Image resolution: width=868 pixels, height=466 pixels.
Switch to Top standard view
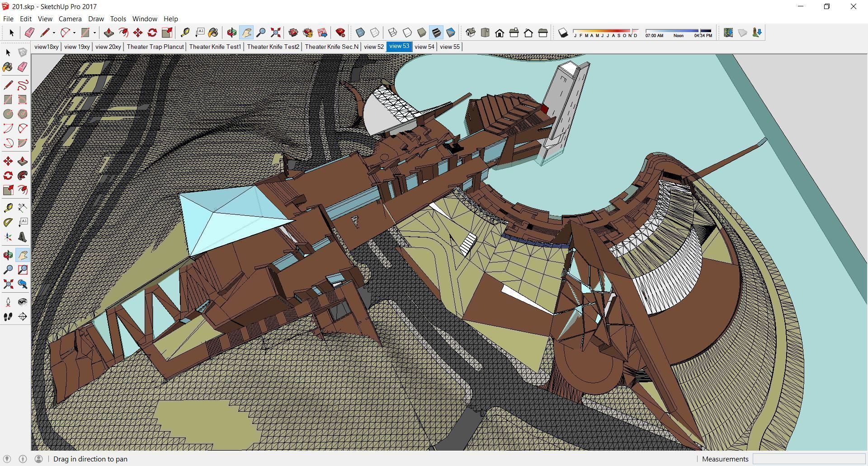(x=485, y=33)
